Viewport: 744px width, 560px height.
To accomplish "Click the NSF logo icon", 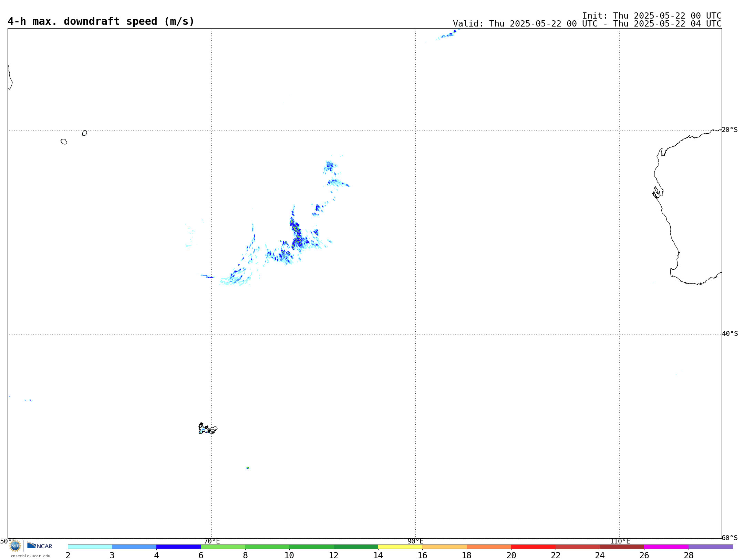I will [15, 546].
